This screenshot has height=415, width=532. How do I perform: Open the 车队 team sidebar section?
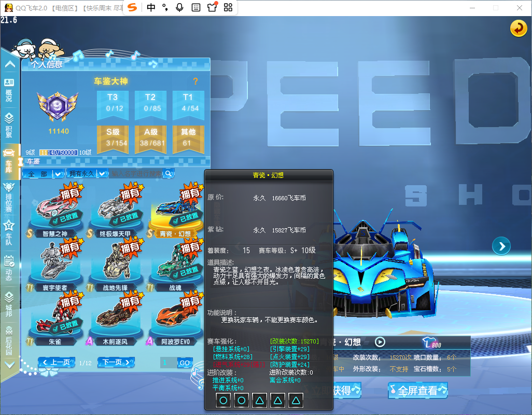click(x=9, y=232)
